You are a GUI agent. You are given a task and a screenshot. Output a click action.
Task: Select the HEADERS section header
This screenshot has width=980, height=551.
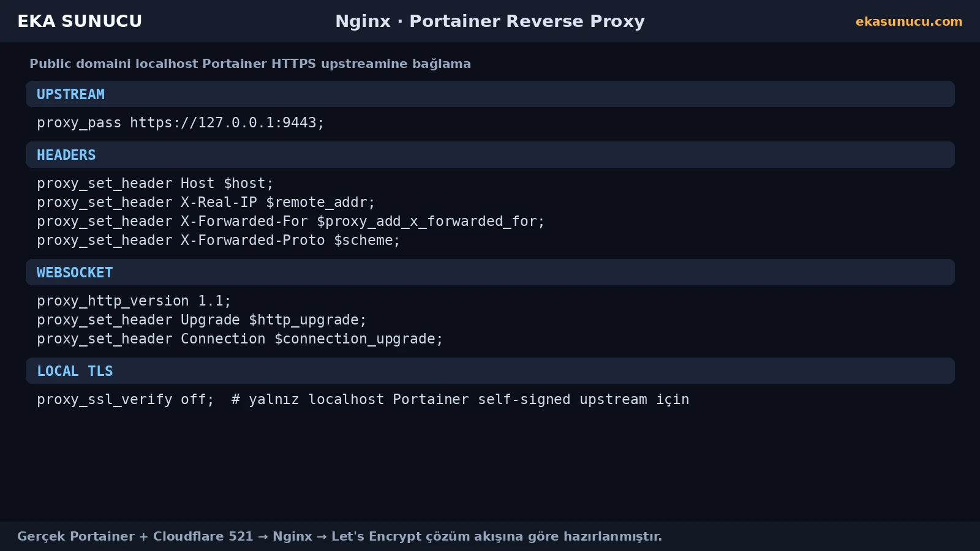coord(490,155)
